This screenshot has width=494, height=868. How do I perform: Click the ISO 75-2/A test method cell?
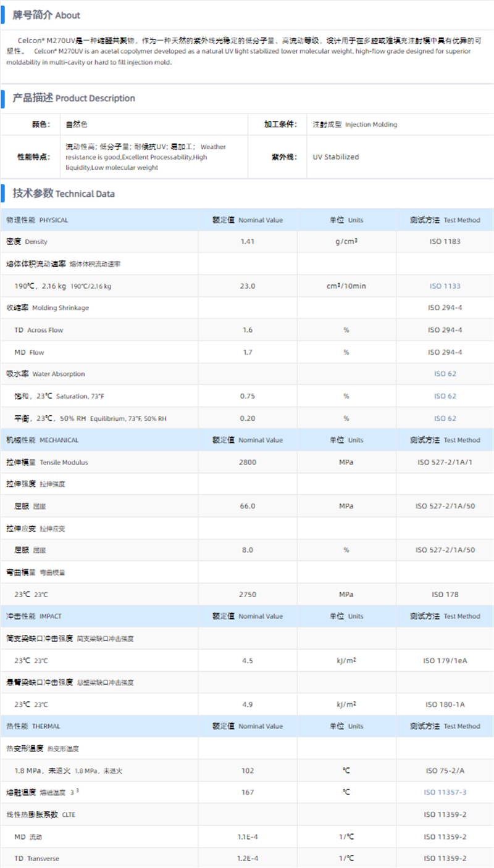445,771
